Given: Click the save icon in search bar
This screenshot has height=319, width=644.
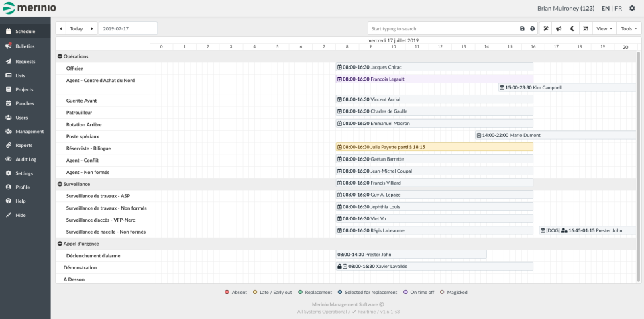Looking at the screenshot, I should click(523, 29).
